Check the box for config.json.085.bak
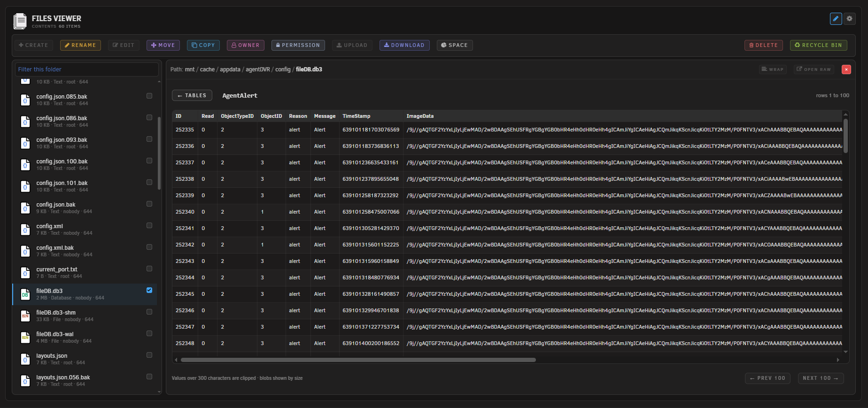 [149, 96]
